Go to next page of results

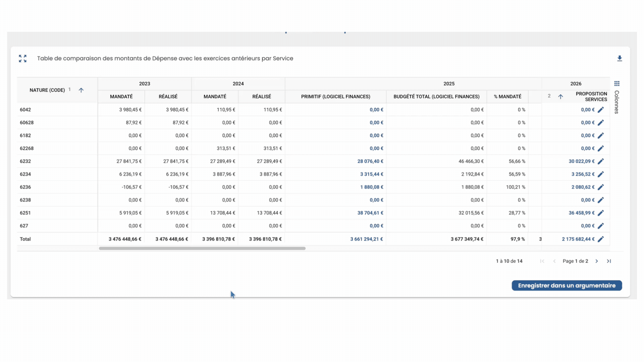(x=597, y=261)
